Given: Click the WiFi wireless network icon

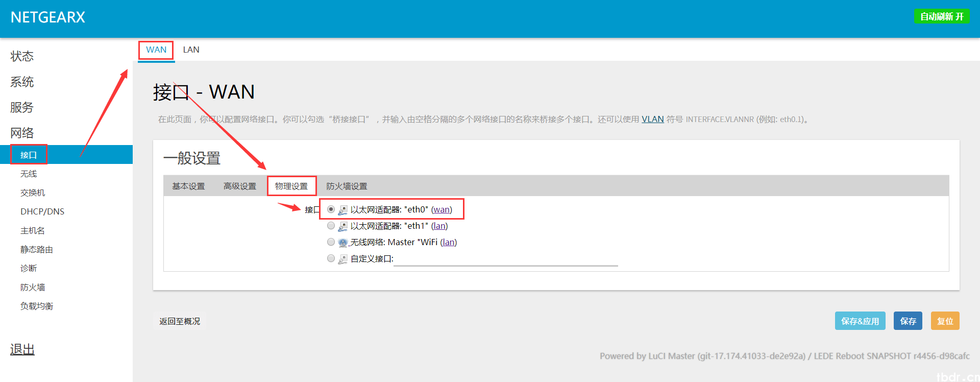Looking at the screenshot, I should [342, 243].
